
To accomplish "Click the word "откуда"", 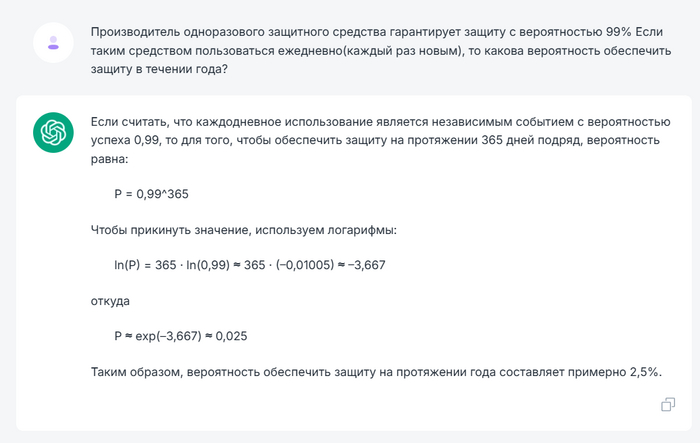I will click(110, 300).
